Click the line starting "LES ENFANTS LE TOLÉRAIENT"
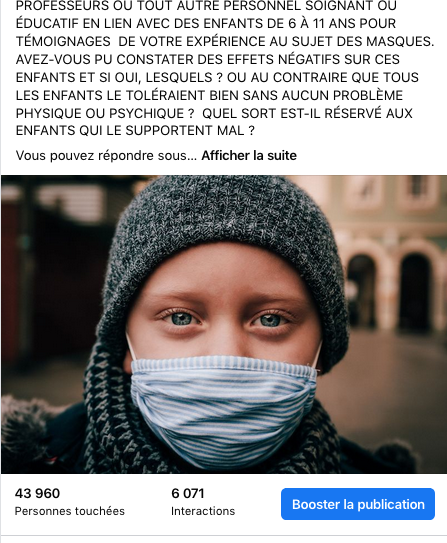Screen dimensions: 447x543 [x=209, y=95]
